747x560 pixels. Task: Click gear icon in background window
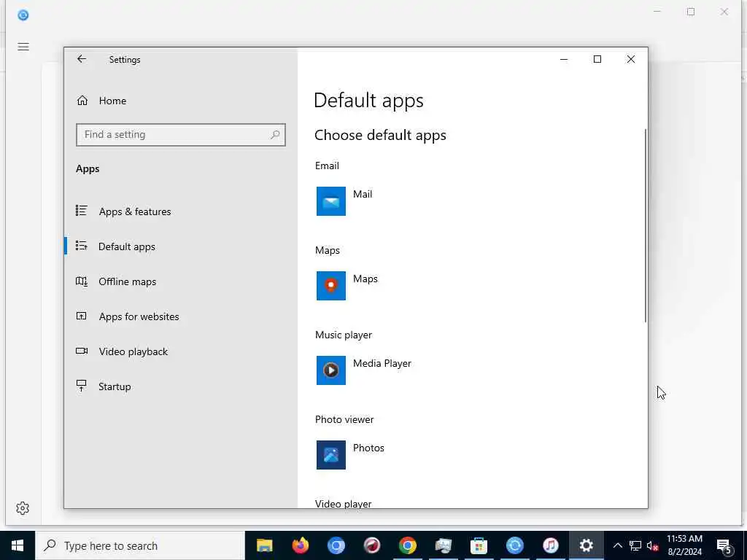coord(23,508)
